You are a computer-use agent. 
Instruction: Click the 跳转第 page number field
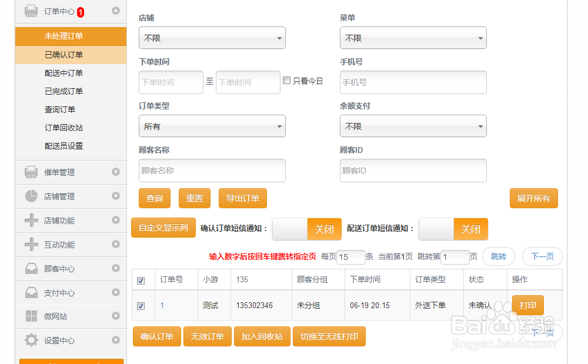coord(455,257)
